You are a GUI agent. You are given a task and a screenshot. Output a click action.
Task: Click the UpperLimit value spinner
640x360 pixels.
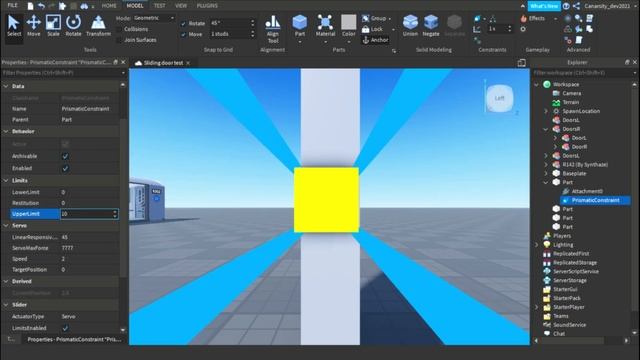115,214
